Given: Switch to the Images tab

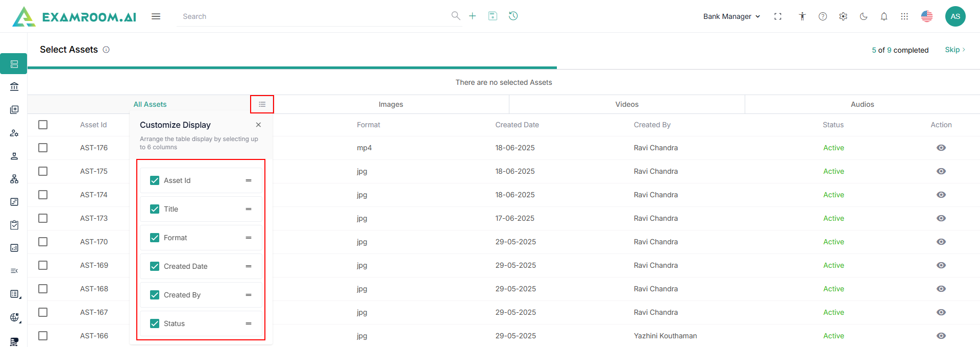Looking at the screenshot, I should click(x=390, y=104).
